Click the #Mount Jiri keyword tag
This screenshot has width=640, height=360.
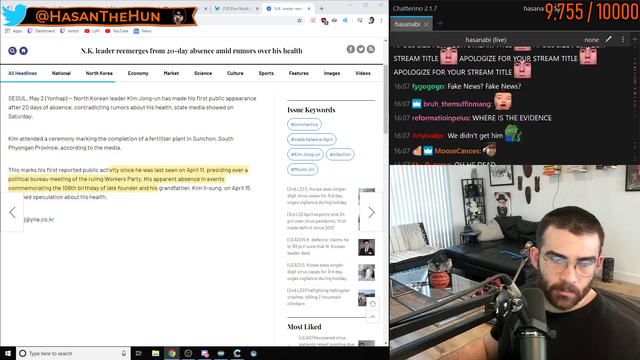pos(302,169)
